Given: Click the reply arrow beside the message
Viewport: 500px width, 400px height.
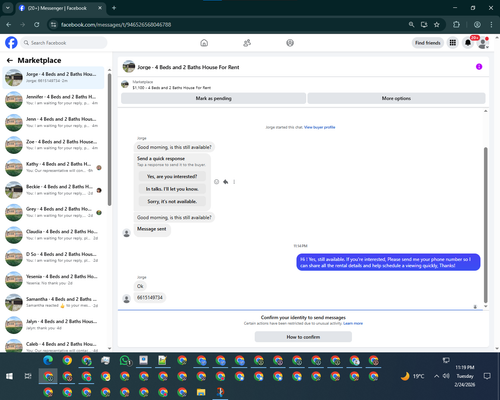Looking at the screenshot, I should (226, 182).
